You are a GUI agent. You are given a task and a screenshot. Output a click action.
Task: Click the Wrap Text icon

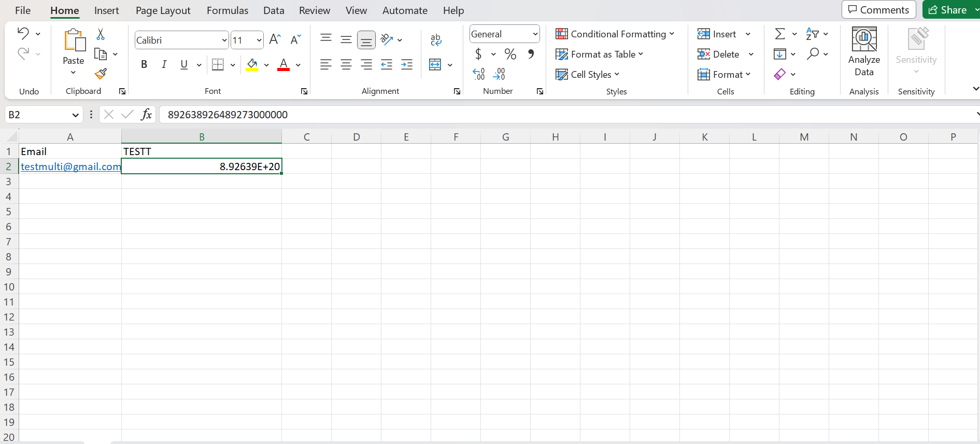[x=436, y=40]
